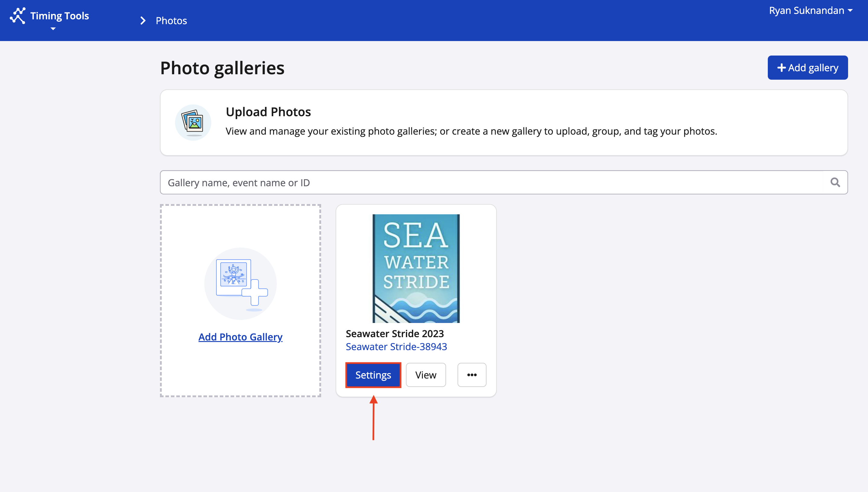Click the Timing Tools title text
Image resolution: width=868 pixels, height=492 pixels.
59,16
